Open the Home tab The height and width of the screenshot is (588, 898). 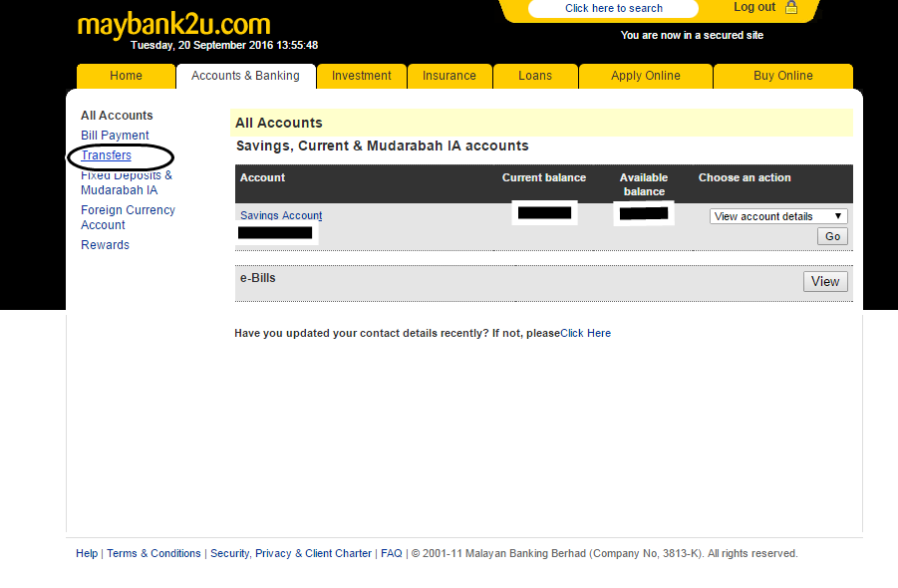(126, 76)
